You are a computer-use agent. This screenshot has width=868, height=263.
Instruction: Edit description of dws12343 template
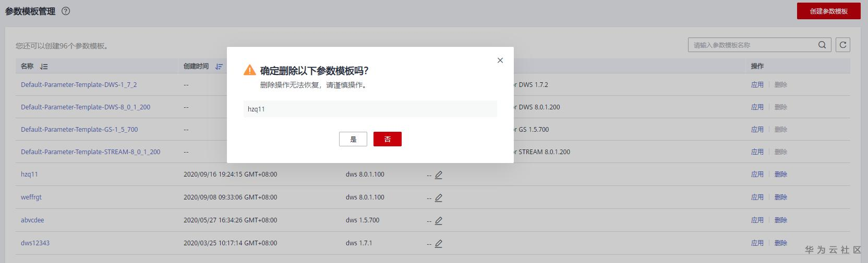(x=439, y=244)
